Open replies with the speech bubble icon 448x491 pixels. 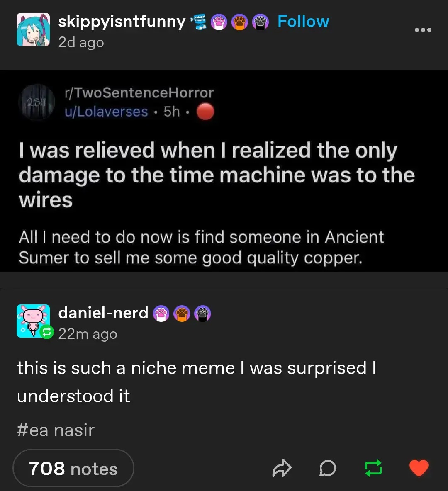328,469
